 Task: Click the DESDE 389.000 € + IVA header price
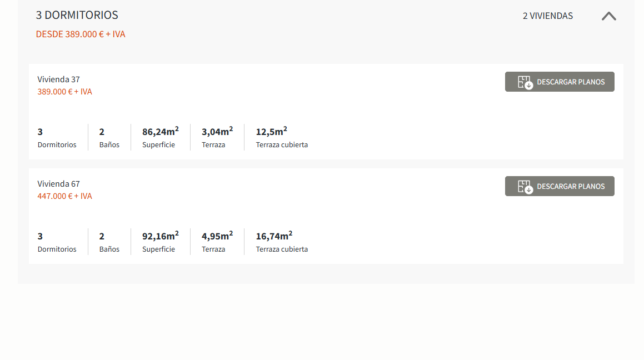point(81,34)
